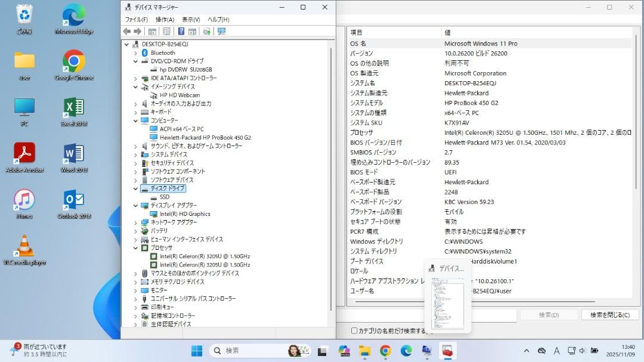The width and height of the screenshot is (644, 362).
Task: Open the 操作(A) menu
Action: pyautogui.click(x=165, y=19)
